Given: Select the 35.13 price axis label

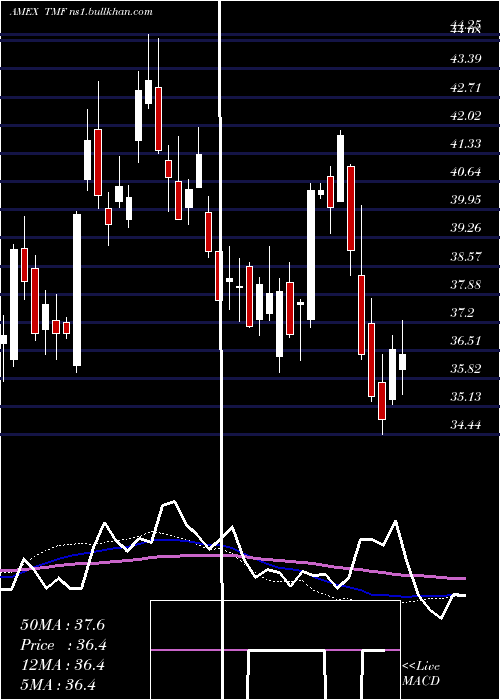Looking at the screenshot, I should (x=466, y=396).
